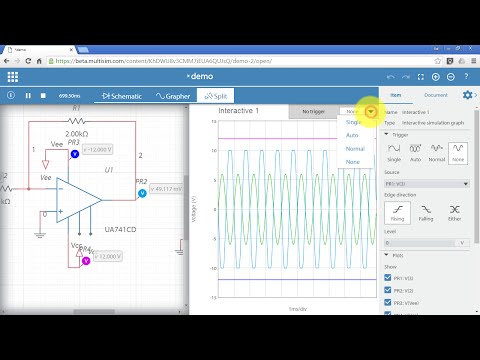Open the Chrome hamburger menu
480x360 pixels.
(x=474, y=61)
